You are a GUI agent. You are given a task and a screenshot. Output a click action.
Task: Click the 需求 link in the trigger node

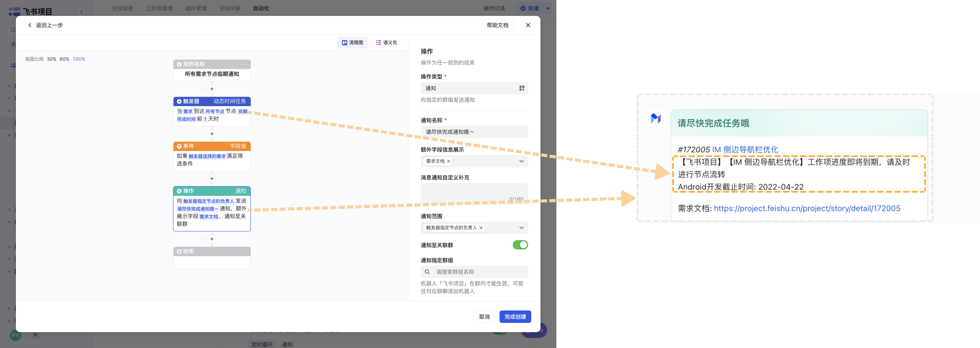click(x=188, y=112)
